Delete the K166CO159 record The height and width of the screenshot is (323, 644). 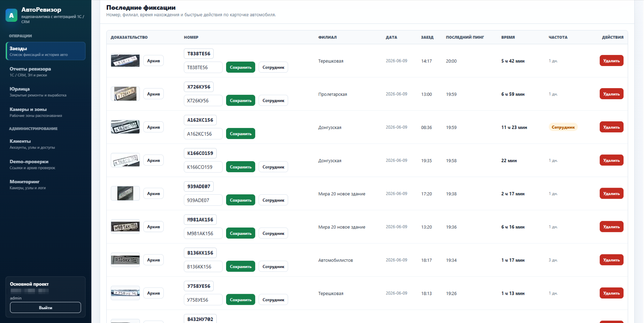click(x=611, y=160)
